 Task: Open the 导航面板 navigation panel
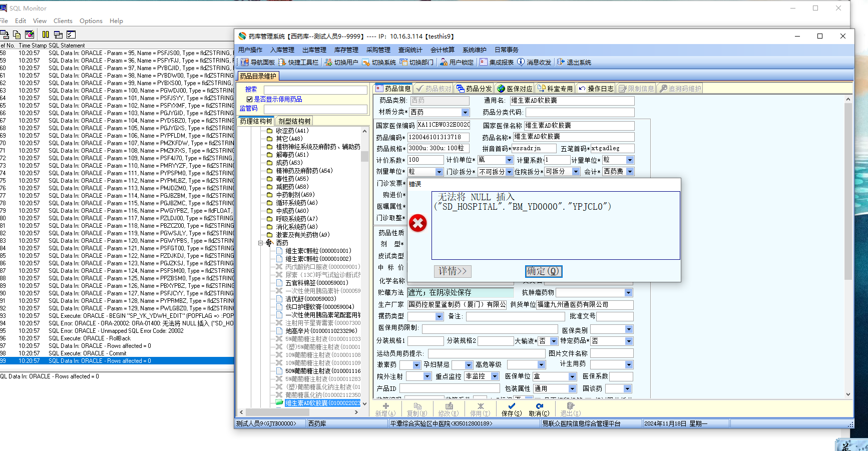(x=258, y=62)
